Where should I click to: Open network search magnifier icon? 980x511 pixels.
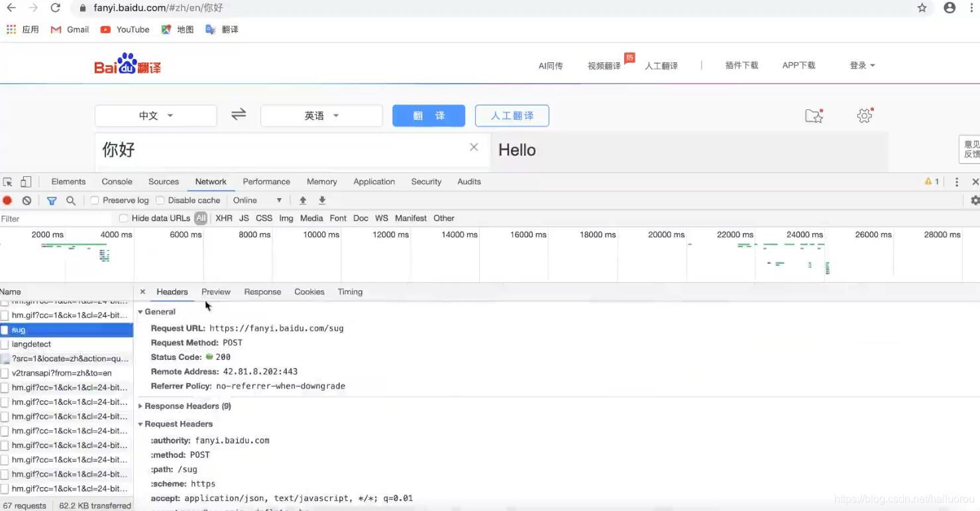[x=71, y=200]
